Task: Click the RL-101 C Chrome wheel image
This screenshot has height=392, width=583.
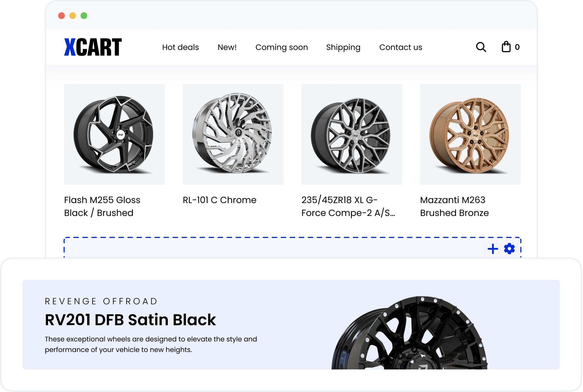Action: point(233,134)
